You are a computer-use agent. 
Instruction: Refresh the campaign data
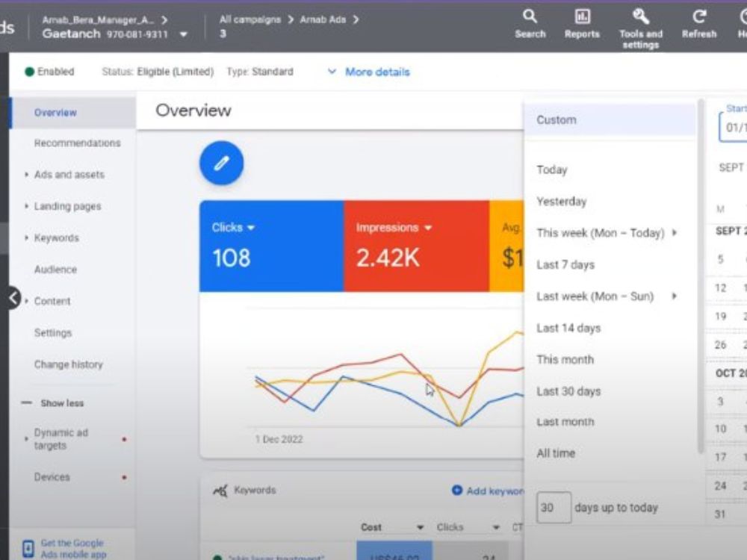coord(699,24)
